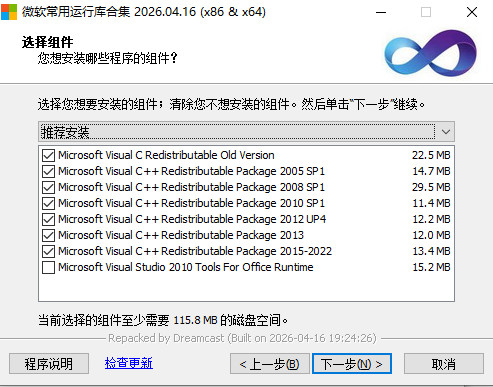This screenshot has height=387, width=493.
Task: Uncheck Visual C Redistributable Old Version checkbox
Action: coord(49,155)
